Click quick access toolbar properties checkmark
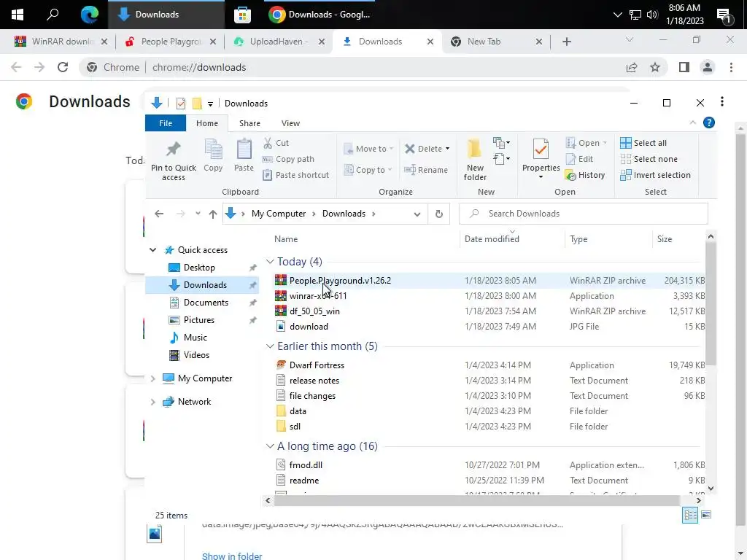Screen dimensions: 747x560 tap(181, 104)
